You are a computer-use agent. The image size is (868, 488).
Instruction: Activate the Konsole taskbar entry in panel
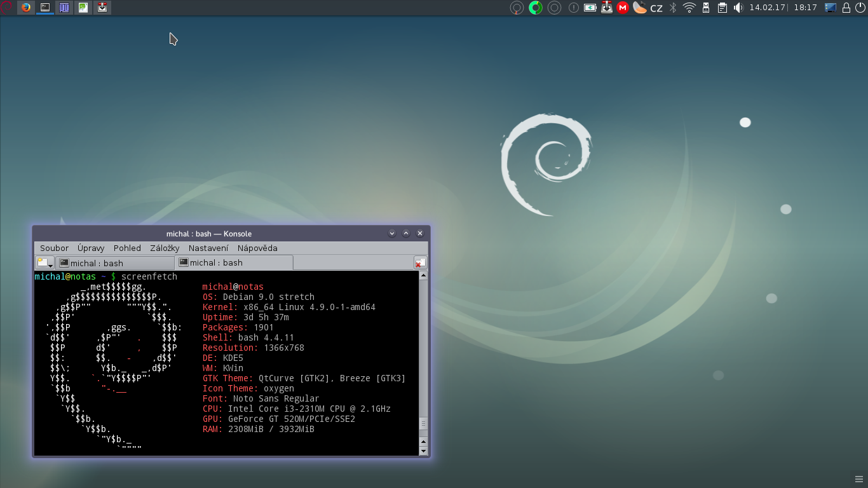(x=45, y=8)
